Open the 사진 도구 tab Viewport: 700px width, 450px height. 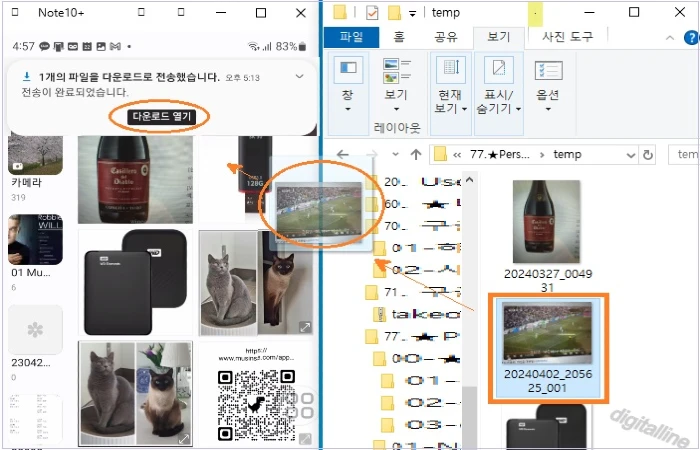coord(567,37)
